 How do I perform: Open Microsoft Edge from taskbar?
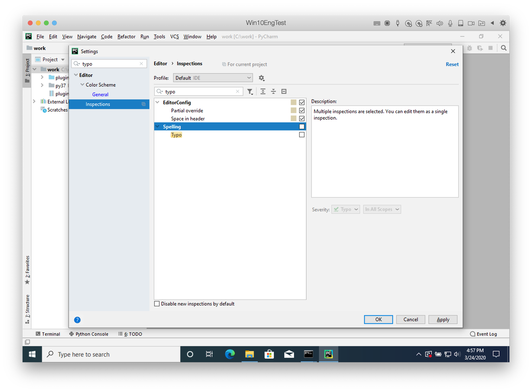pyautogui.click(x=230, y=354)
